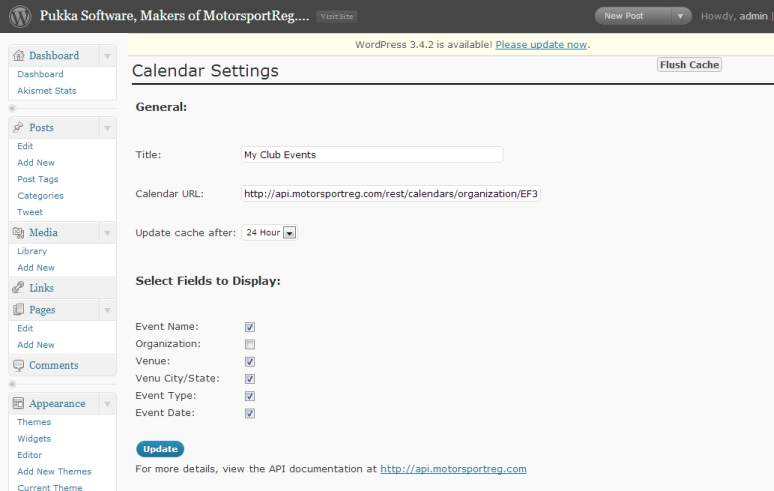The width and height of the screenshot is (774, 491).
Task: Click the Posts pushpin icon
Action: point(18,128)
